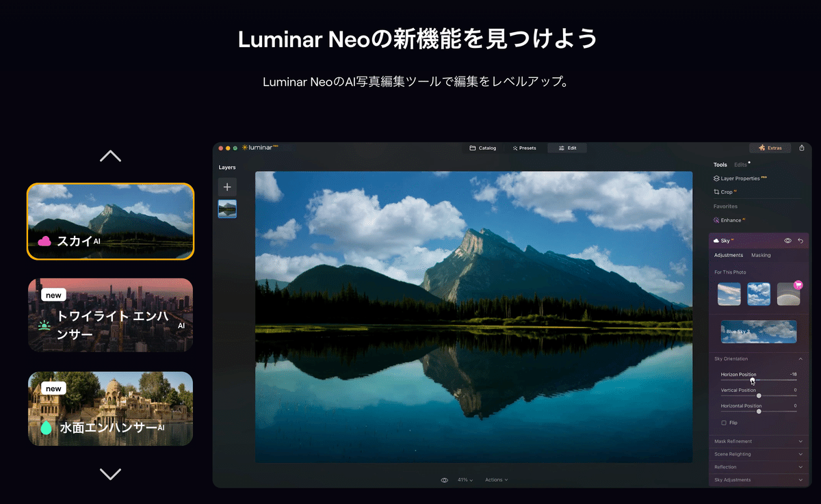Viewport: 821px width, 504px height.
Task: Click the Layer Properties stack icon
Action: pos(716,178)
